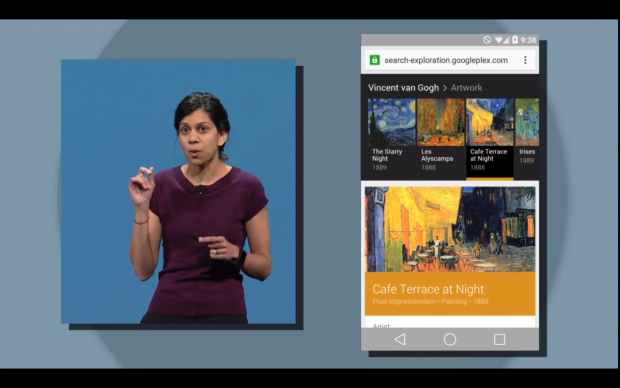This screenshot has height=388, width=620.
Task: Click the 1889 year under Irises
Action: (527, 161)
